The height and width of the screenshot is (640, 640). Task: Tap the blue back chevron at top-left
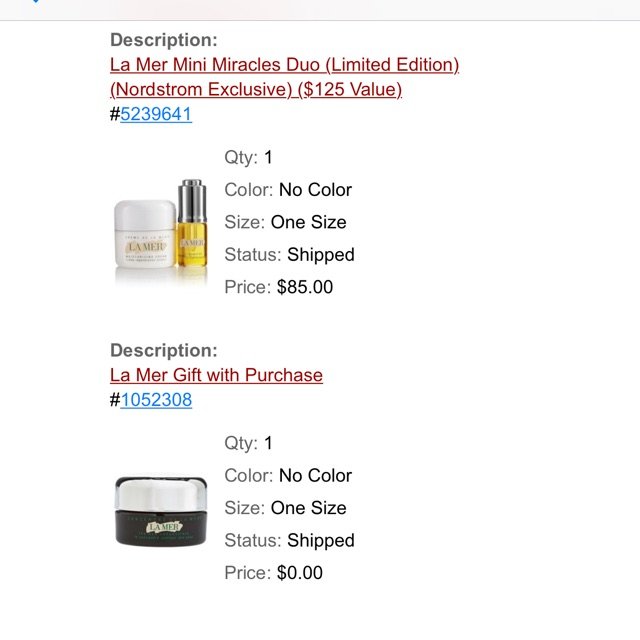coord(35,3)
